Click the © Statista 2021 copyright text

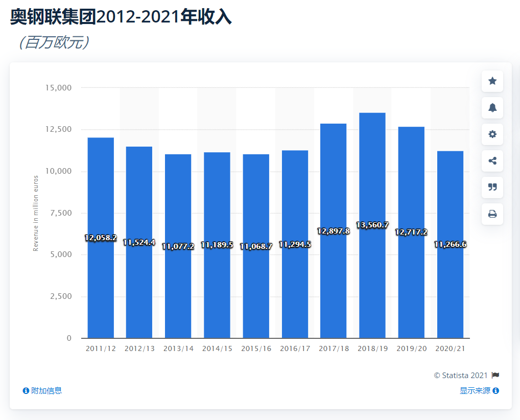tap(461, 375)
